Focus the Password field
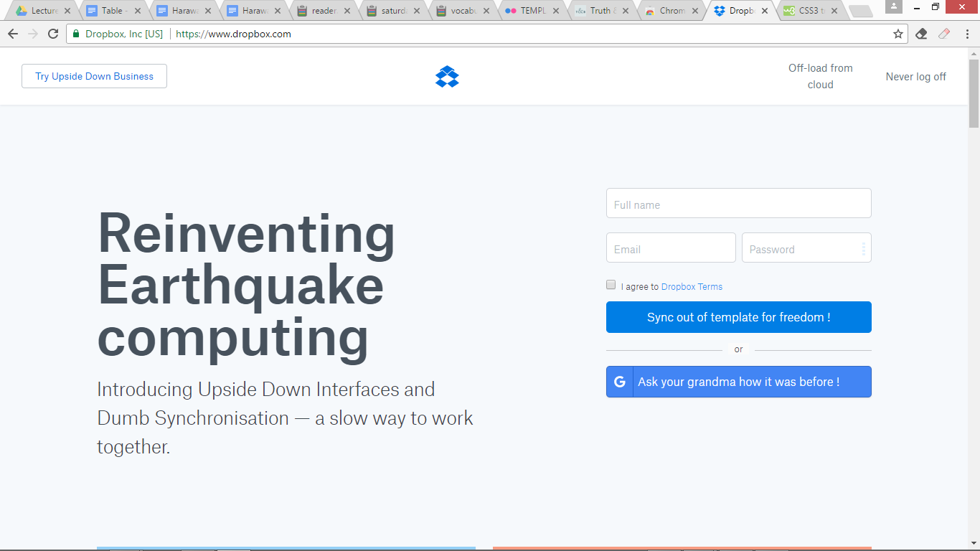 (806, 248)
